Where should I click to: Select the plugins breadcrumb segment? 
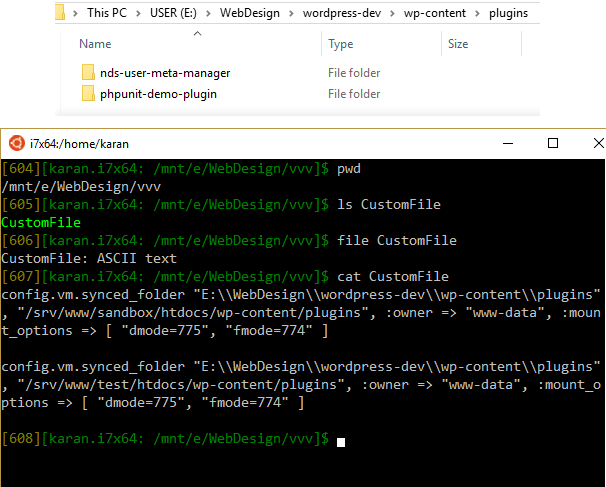(x=520, y=14)
